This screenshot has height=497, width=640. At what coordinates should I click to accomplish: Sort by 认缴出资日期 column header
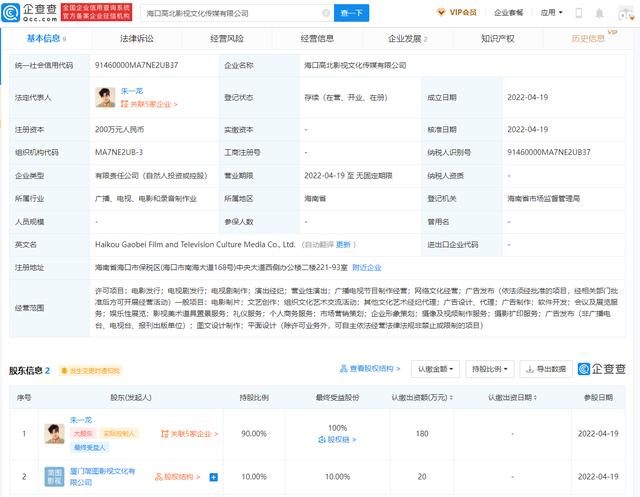512,397
